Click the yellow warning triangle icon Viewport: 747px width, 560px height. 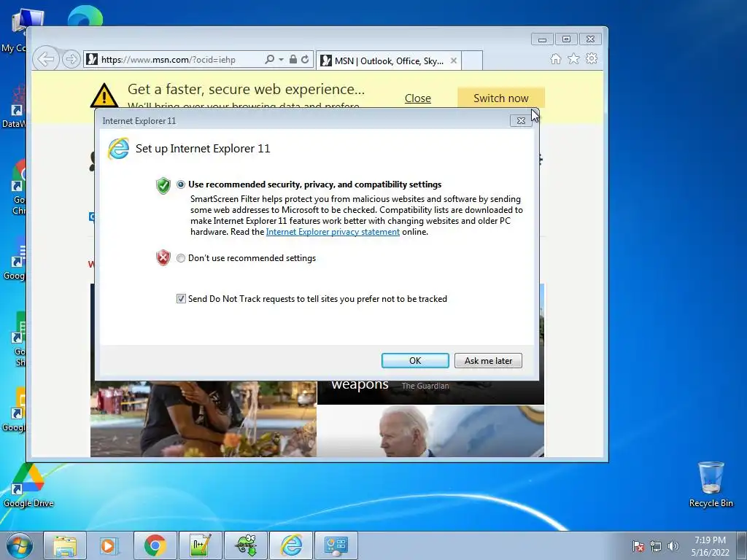pyautogui.click(x=104, y=96)
